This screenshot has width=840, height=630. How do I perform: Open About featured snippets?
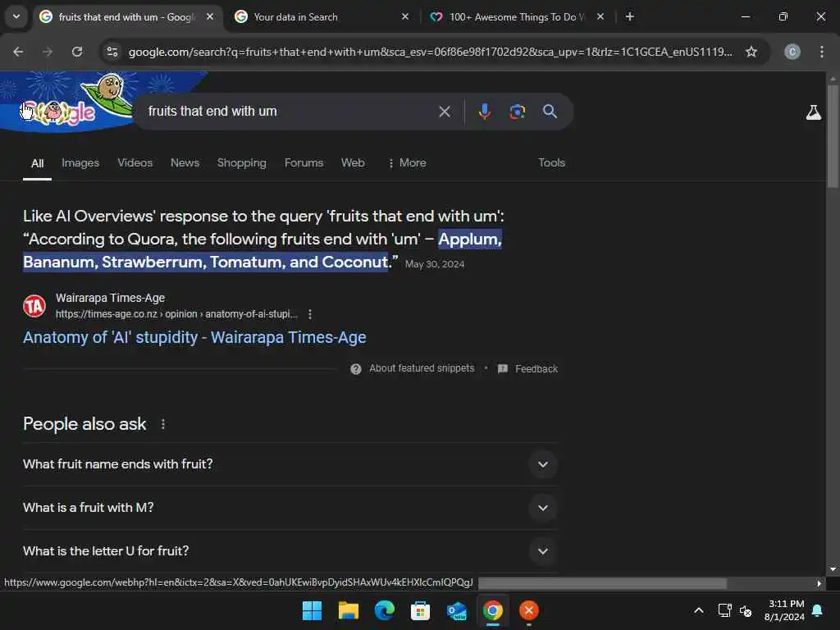(x=422, y=368)
